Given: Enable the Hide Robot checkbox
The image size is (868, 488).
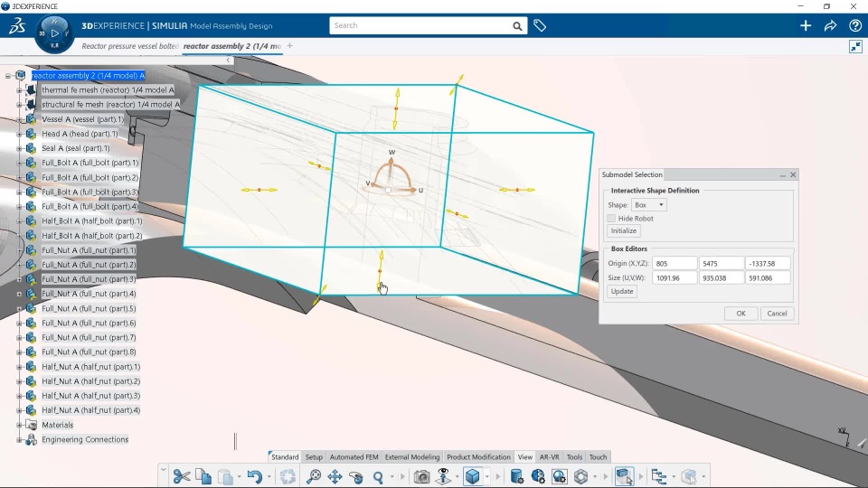Looking at the screenshot, I should pyautogui.click(x=611, y=219).
